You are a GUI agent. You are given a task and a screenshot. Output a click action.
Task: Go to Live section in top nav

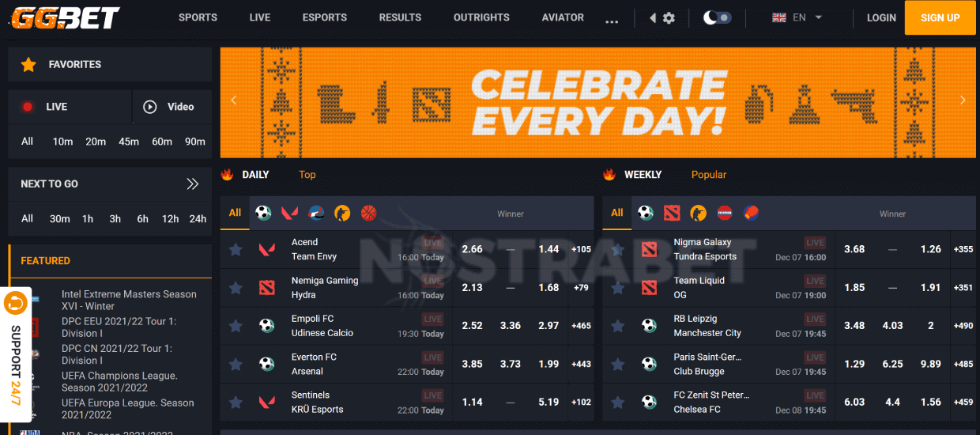click(x=260, y=17)
